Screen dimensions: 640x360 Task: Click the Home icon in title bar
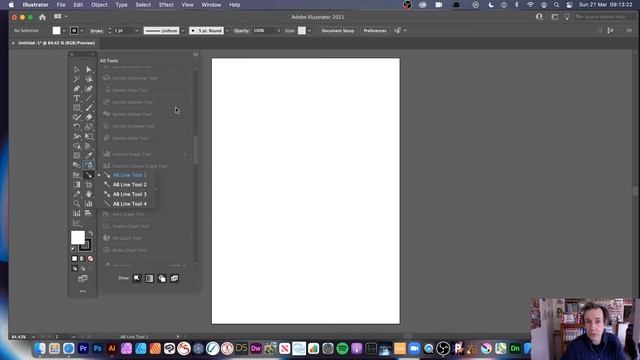click(x=42, y=17)
